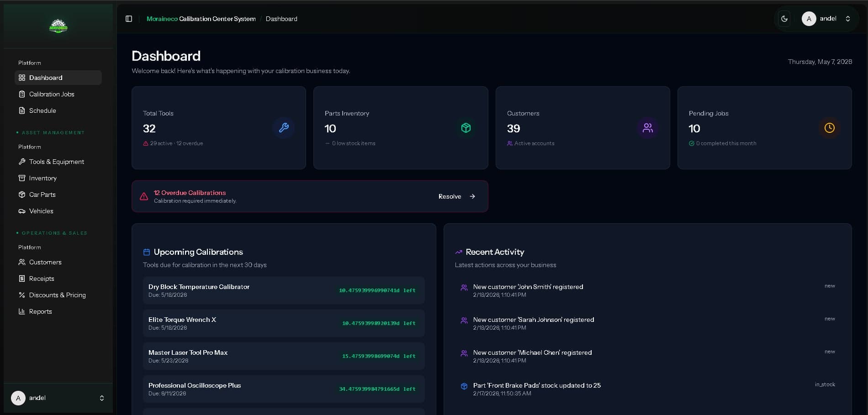The image size is (868, 415).
Task: Click the '34.475939984791665d left' badge
Action: [x=377, y=389]
